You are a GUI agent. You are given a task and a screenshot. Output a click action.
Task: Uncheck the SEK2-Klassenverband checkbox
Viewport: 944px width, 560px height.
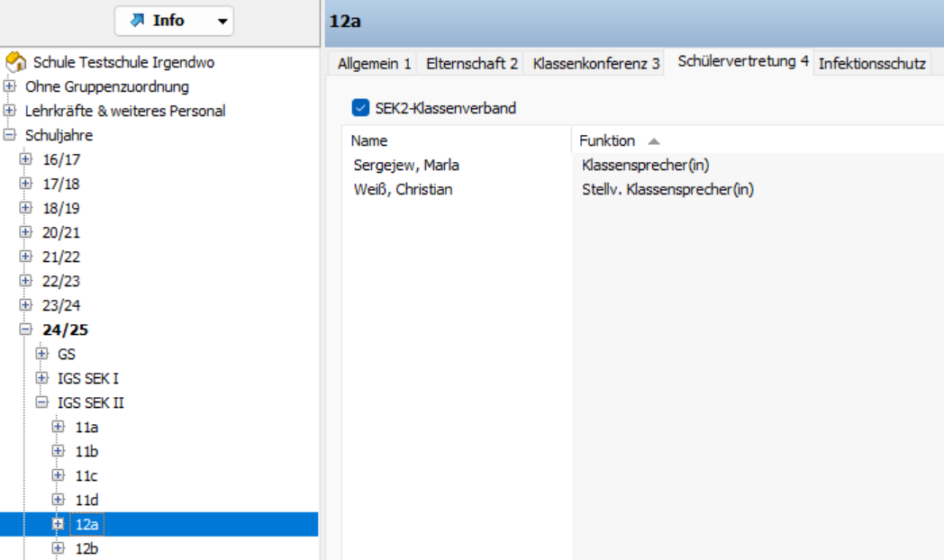[360, 108]
